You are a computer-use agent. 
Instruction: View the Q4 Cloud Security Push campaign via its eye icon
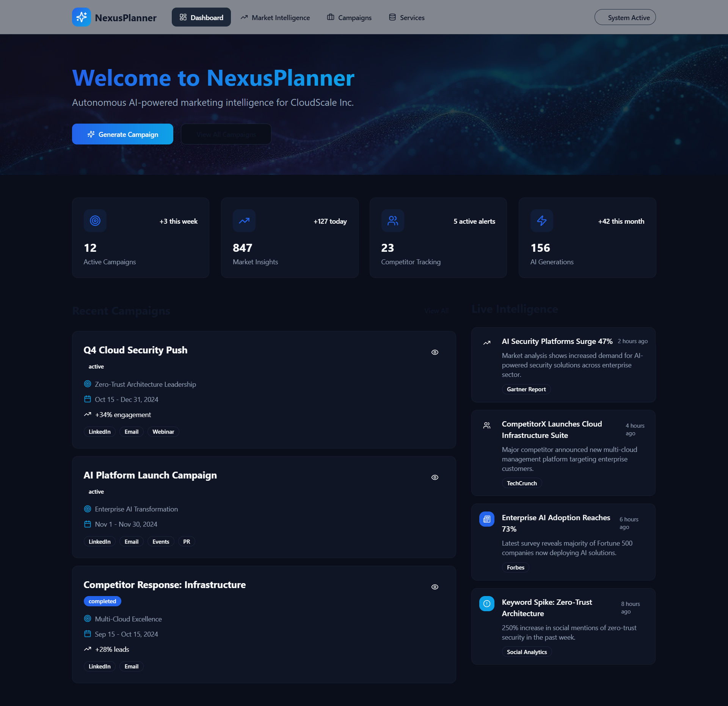(x=435, y=352)
